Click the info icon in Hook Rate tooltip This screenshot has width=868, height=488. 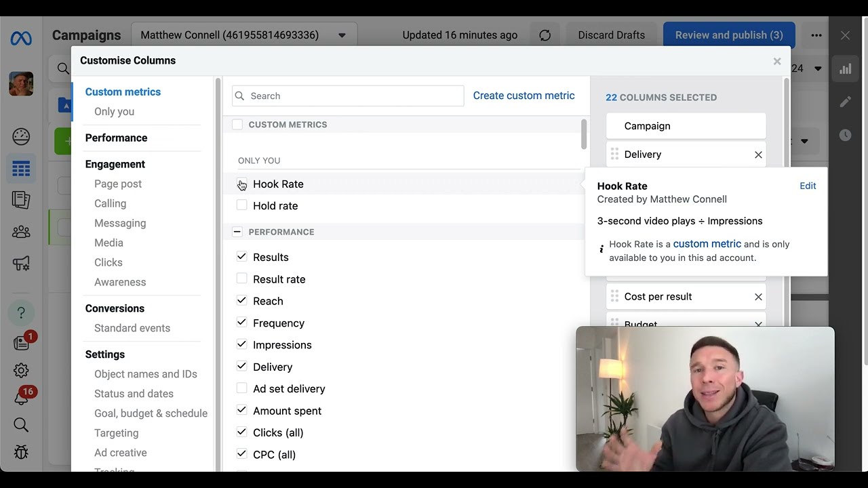pyautogui.click(x=601, y=249)
